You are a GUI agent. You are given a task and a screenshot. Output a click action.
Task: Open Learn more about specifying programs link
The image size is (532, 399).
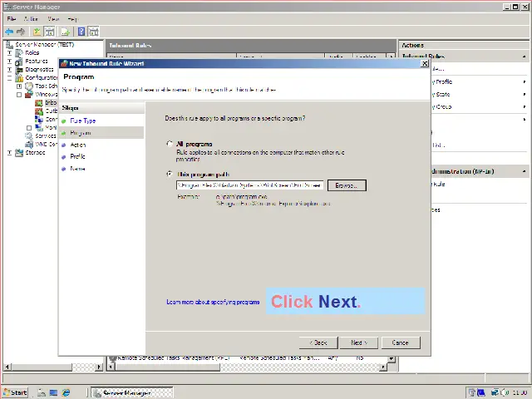point(214,303)
